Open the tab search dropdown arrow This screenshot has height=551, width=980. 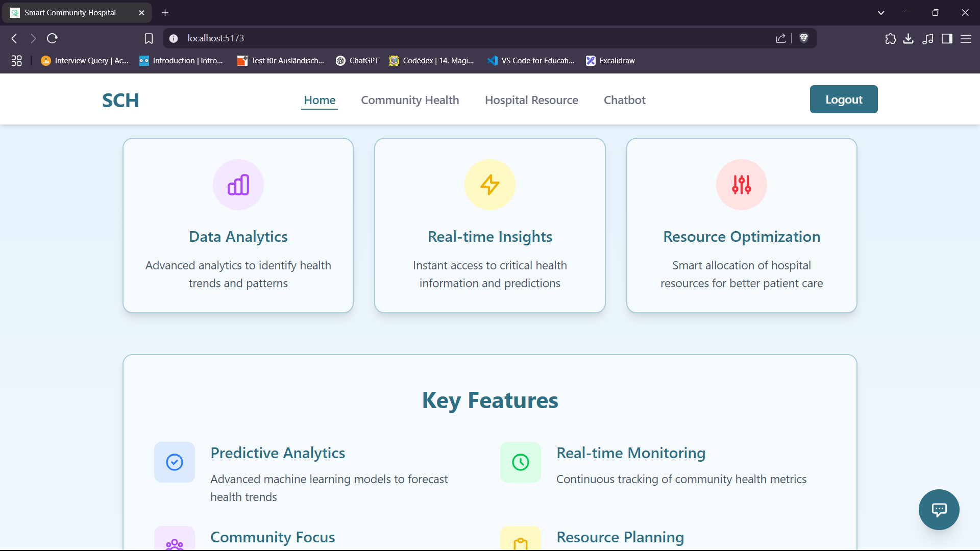click(881, 12)
